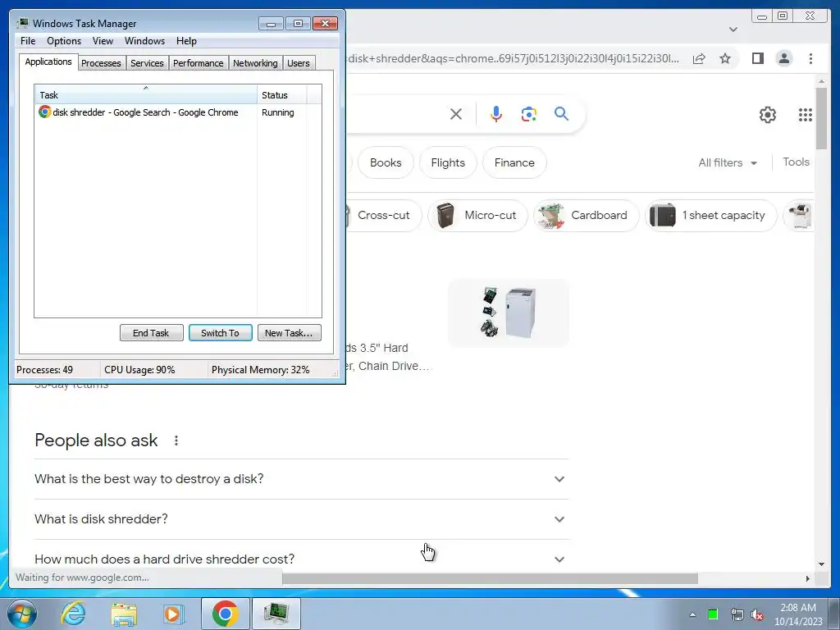Image resolution: width=840 pixels, height=630 pixels.
Task: Open the hard drive shredder product image
Action: (508, 313)
